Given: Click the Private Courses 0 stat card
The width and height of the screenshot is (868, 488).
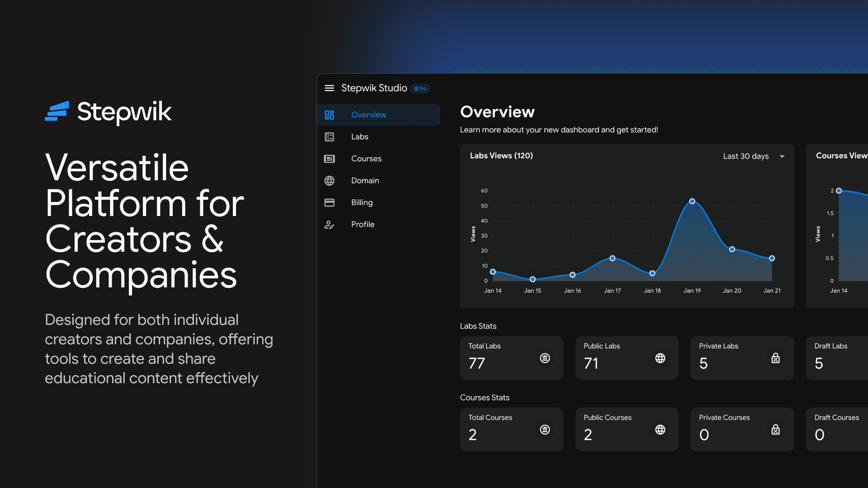Looking at the screenshot, I should 742,429.
